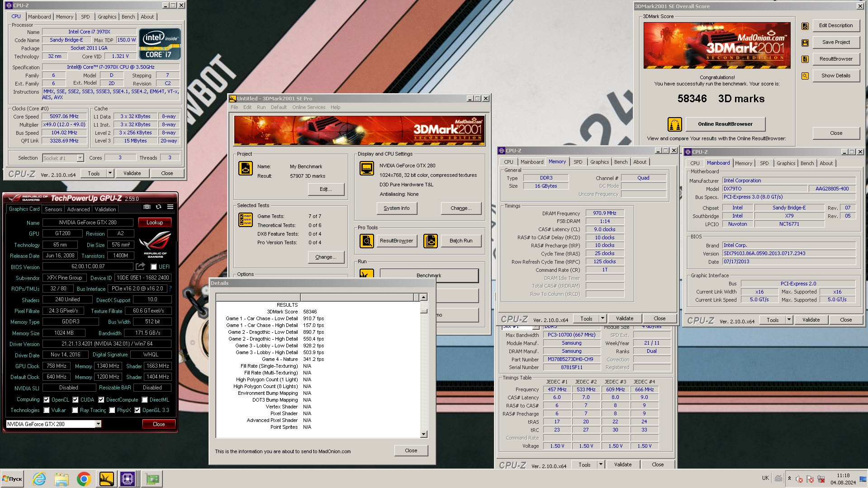Click the GPU-Z refresh icon
This screenshot has width=868, height=488.
pos(158,207)
